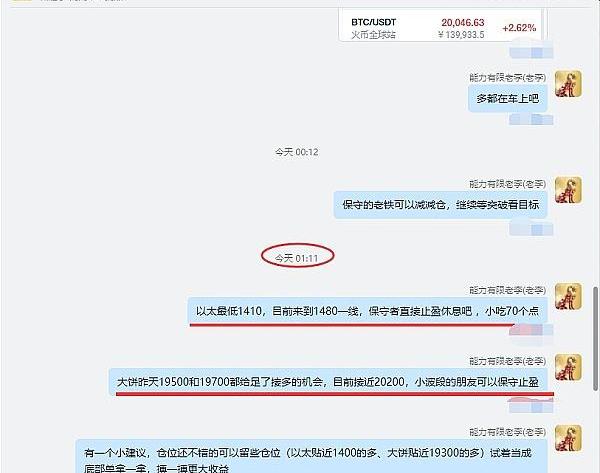The image size is (600, 473).
Task: Select the 多都在车上吧 message bubble
Action: point(508,97)
